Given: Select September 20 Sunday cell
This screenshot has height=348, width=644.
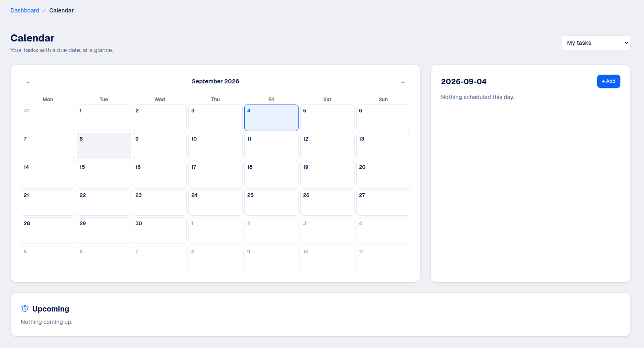Looking at the screenshot, I should pos(383,174).
